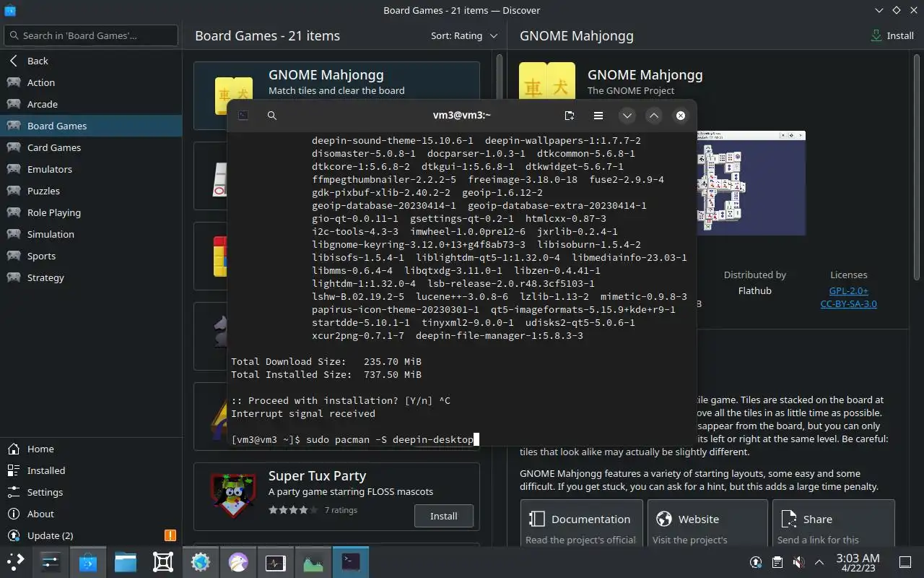Screen dimensions: 924x578
Task: Click the Super Tux Party app icon
Action: [233, 496]
